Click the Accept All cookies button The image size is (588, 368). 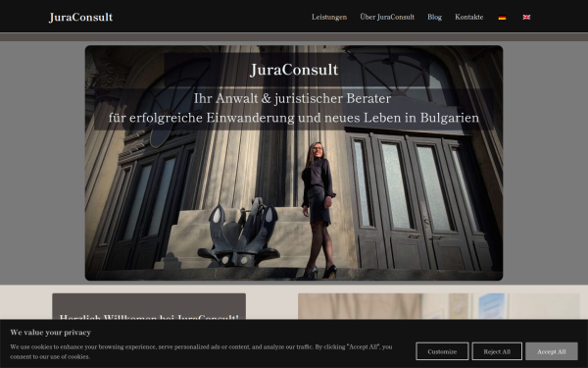click(x=551, y=351)
